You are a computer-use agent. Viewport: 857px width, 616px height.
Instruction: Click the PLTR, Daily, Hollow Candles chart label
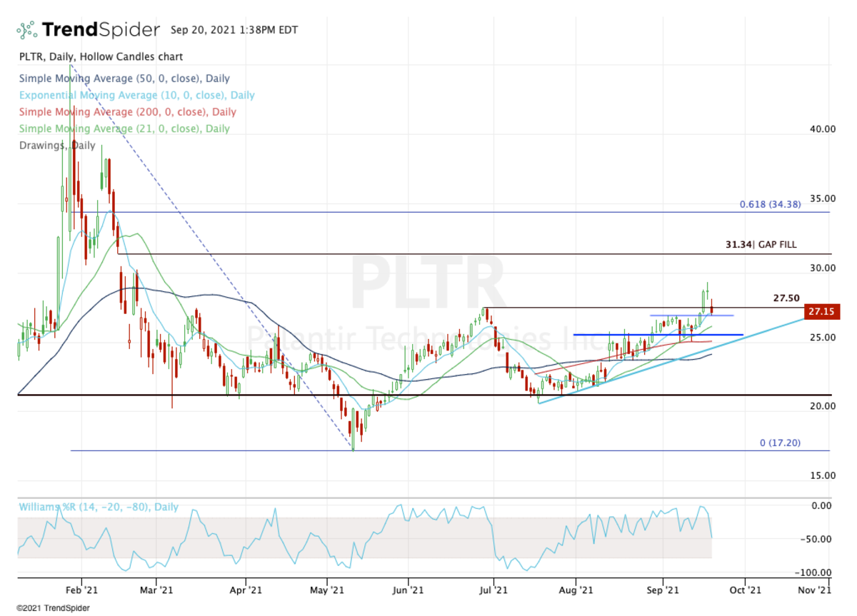100,56
